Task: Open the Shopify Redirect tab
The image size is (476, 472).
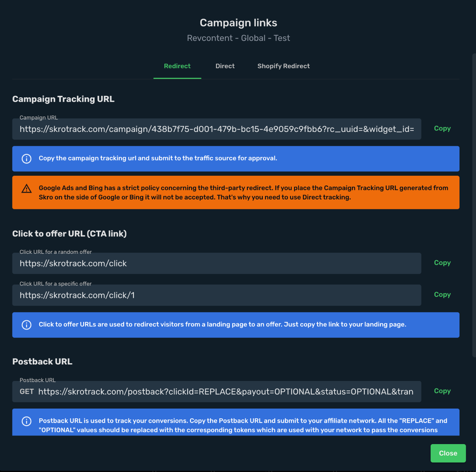Action: (x=283, y=66)
